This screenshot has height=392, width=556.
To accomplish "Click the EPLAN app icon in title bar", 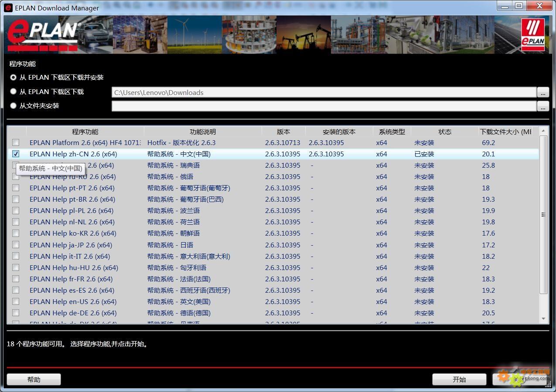I will pyautogui.click(x=8, y=7).
